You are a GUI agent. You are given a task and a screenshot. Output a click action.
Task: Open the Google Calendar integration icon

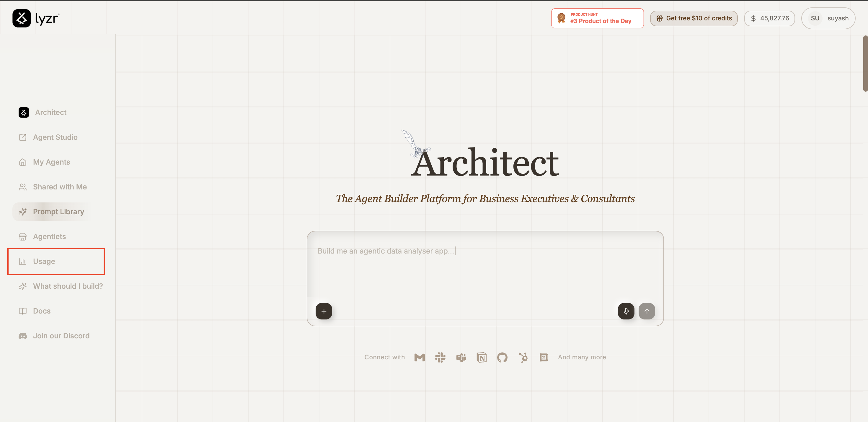click(544, 357)
